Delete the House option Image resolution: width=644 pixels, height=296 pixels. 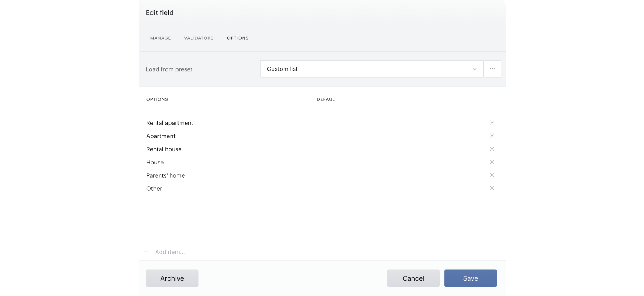coord(492,162)
